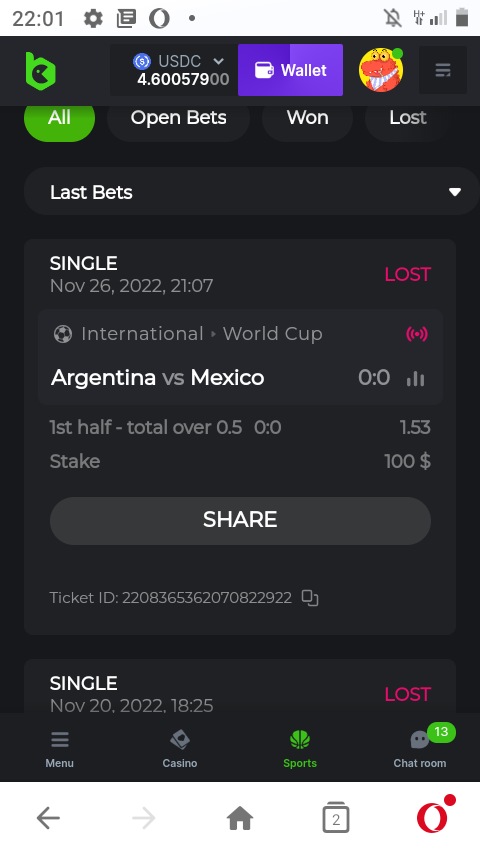Open the browser tabs counter
Screen dimensions: 480x854
(x=336, y=818)
